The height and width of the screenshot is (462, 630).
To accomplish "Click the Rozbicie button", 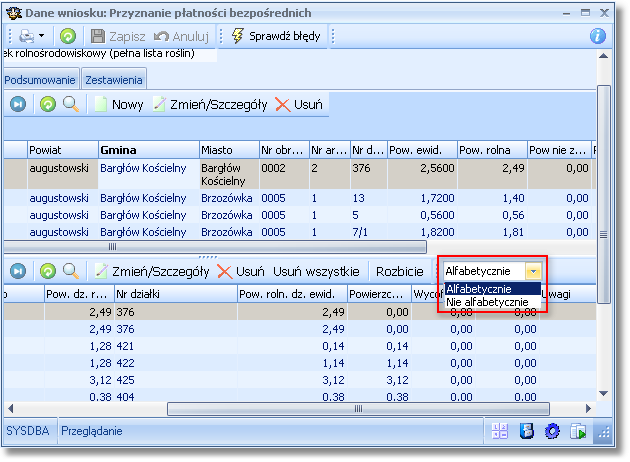I will click(399, 271).
